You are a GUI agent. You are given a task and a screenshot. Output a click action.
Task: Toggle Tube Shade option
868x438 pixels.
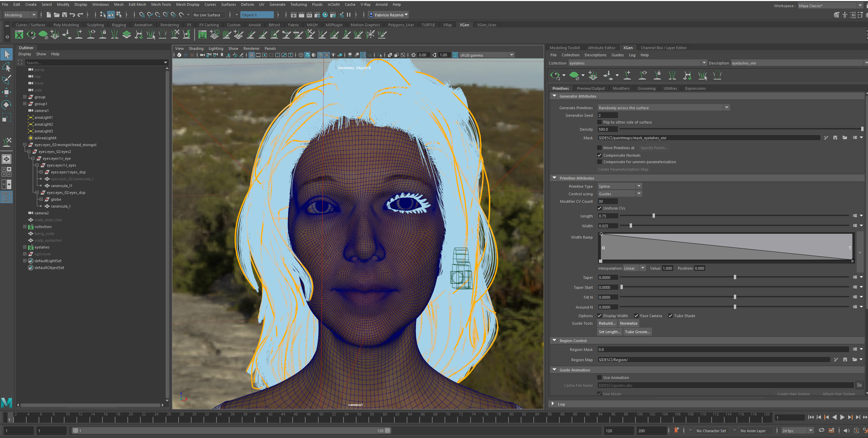coord(670,316)
